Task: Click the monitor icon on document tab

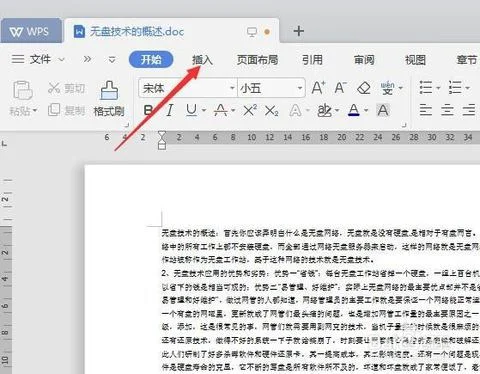Action: click(x=252, y=32)
